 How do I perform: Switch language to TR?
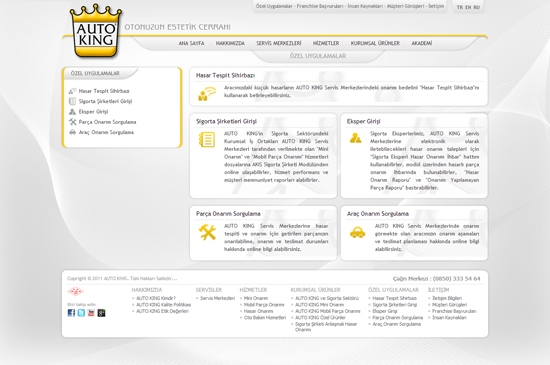coord(460,7)
